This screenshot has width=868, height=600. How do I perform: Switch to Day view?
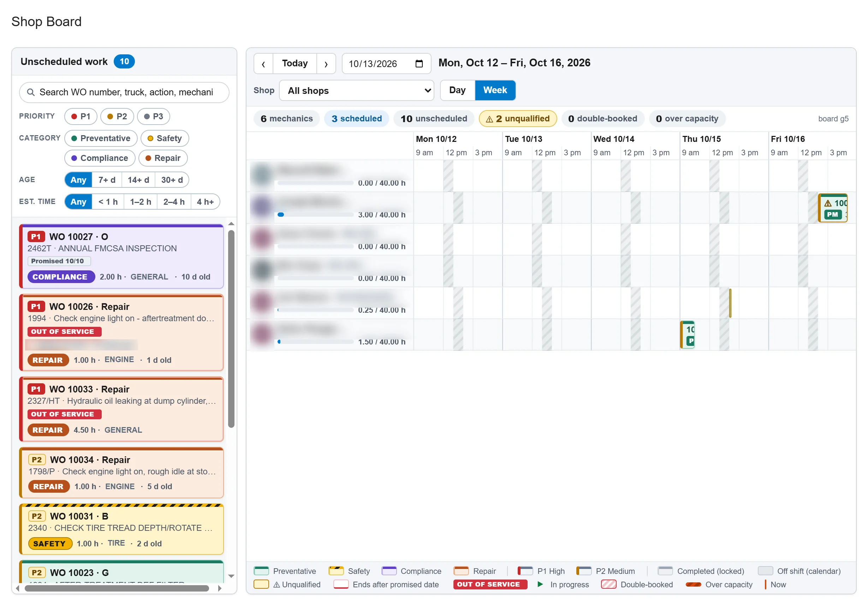tap(457, 90)
